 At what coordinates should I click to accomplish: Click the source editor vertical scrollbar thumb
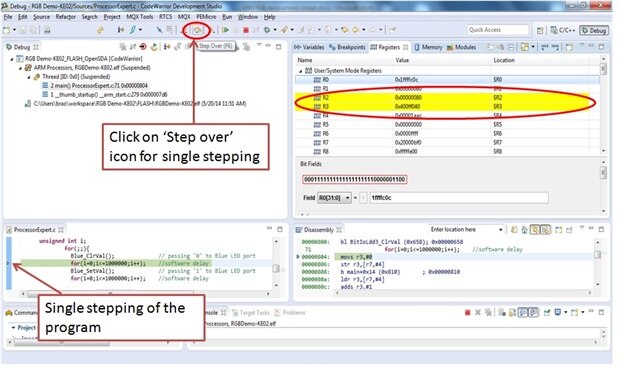(x=276, y=269)
